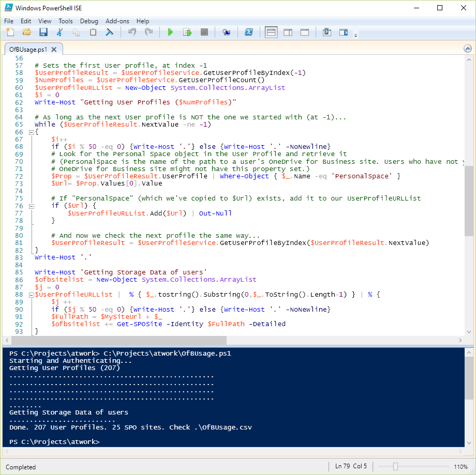This screenshot has width=476, height=475.
Task: Click the Run Selection icon
Action: click(187, 32)
